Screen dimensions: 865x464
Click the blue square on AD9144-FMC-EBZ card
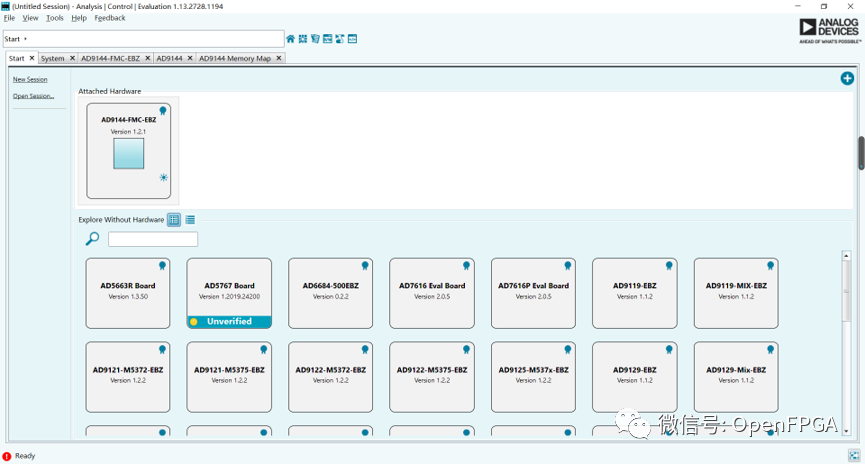point(129,153)
